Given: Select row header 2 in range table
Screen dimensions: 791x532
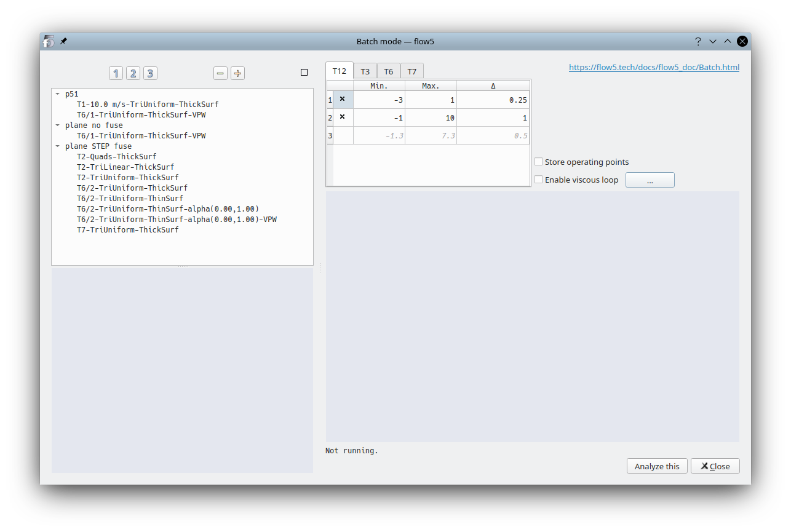Looking at the screenshot, I should [330, 117].
